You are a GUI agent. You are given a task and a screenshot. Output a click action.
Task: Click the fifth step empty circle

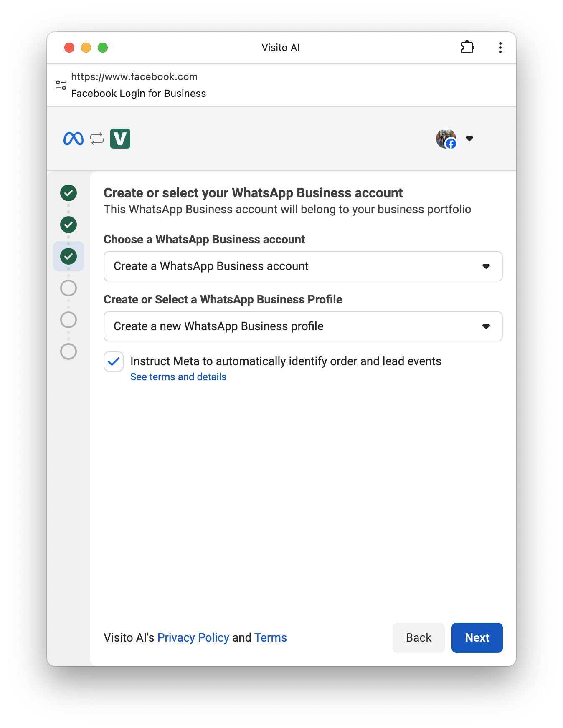click(68, 320)
